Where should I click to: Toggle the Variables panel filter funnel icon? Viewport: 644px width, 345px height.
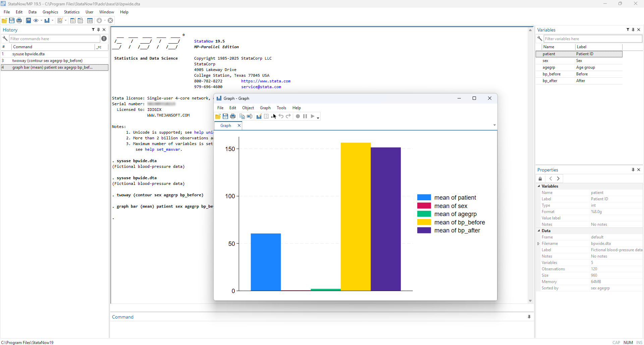click(628, 30)
